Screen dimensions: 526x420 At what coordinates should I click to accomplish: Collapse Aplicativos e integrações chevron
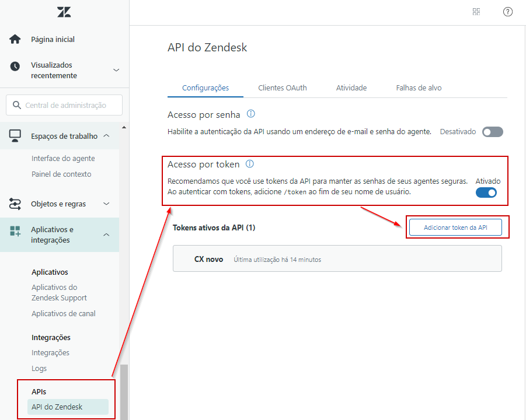point(106,235)
